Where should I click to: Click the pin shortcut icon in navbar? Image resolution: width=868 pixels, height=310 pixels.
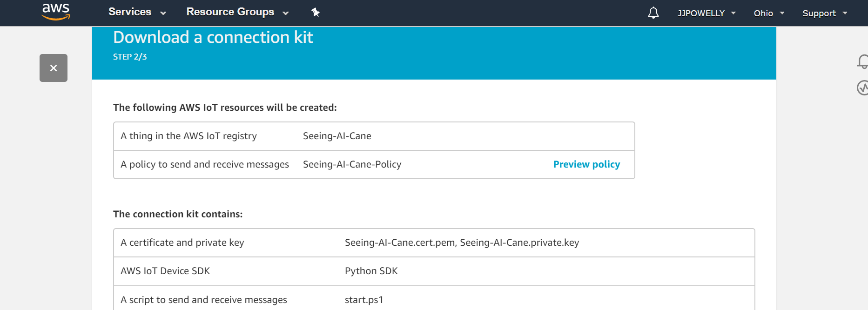[316, 13]
